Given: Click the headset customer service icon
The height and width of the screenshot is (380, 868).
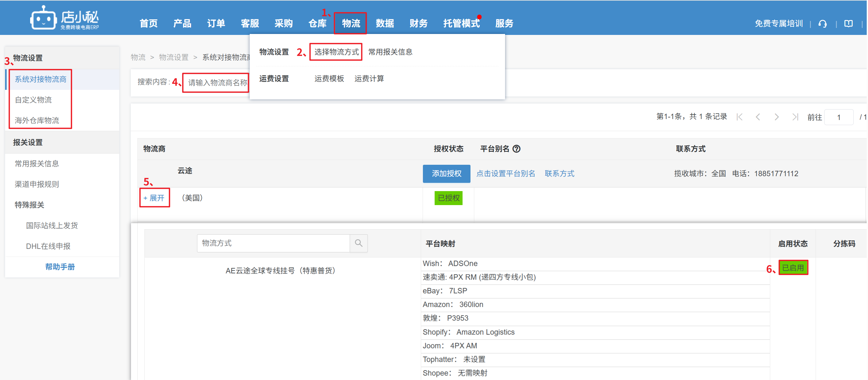Looking at the screenshot, I should pos(823,23).
